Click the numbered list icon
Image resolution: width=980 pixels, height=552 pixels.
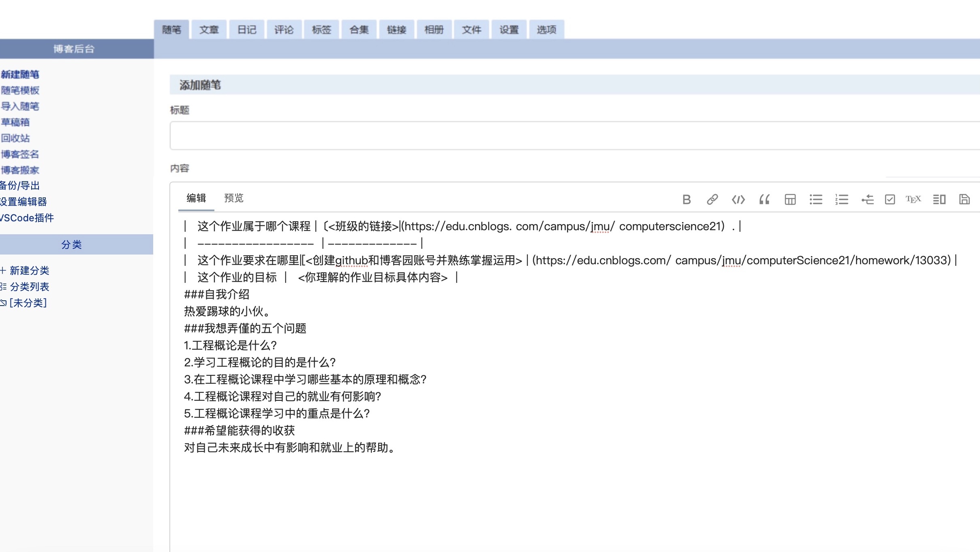(x=842, y=199)
